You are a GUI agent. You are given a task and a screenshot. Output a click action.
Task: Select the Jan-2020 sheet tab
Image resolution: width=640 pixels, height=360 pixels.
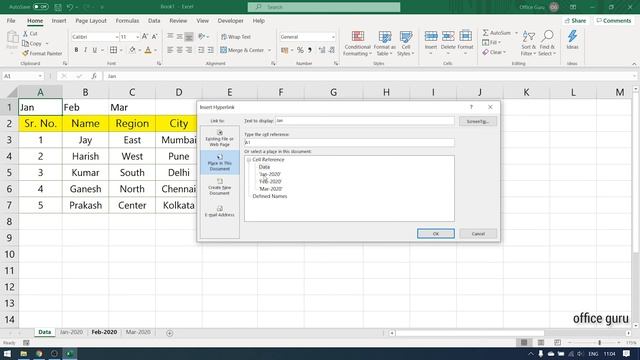coord(71,332)
